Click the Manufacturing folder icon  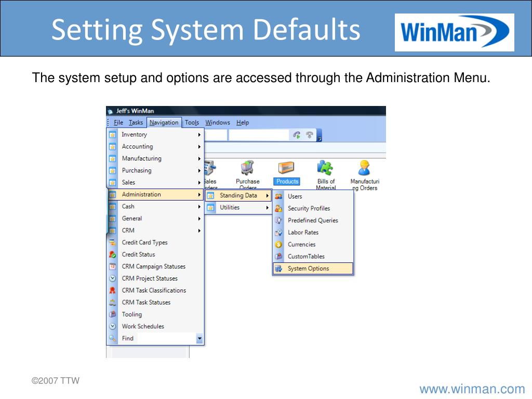[113, 158]
